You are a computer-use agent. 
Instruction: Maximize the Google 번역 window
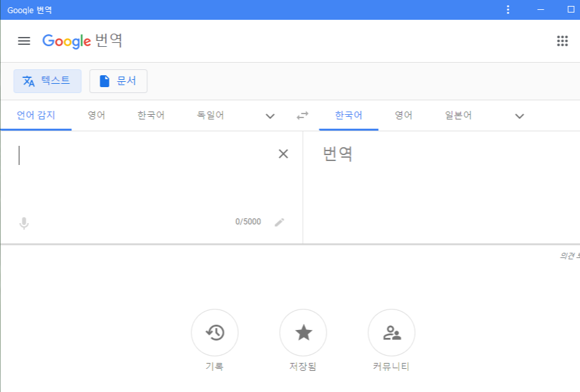pyautogui.click(x=571, y=10)
